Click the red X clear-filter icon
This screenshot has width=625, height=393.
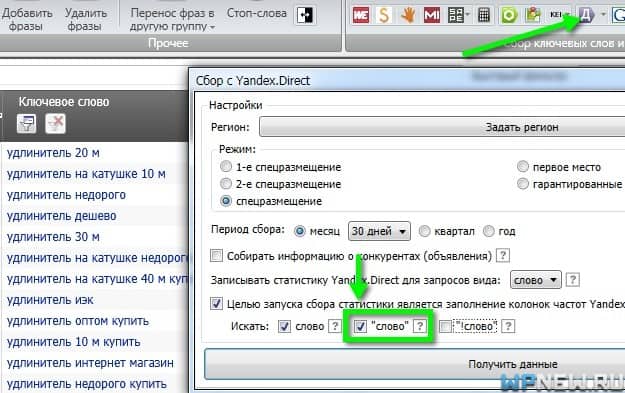click(55, 123)
